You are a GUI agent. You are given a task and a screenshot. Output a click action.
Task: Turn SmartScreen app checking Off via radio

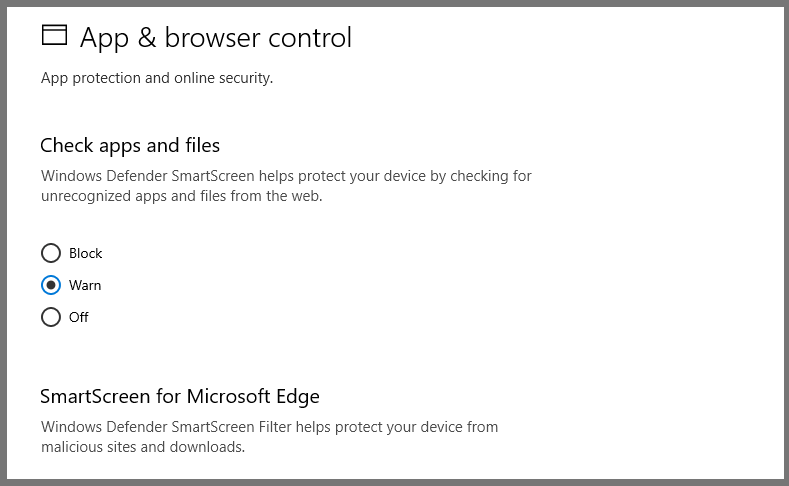click(51, 317)
